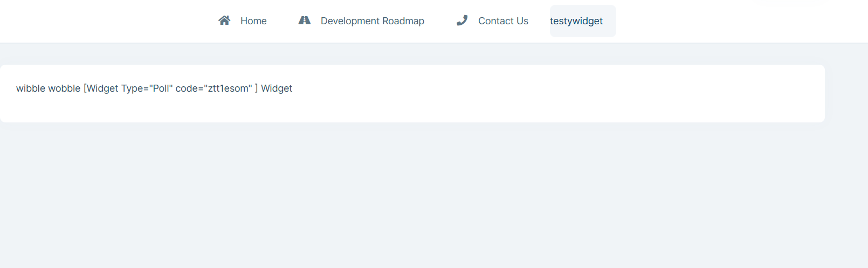Click the "[Widget" shortcode opening text

pos(101,88)
